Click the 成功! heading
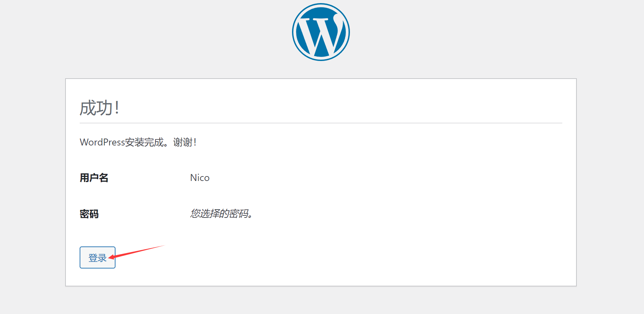Viewport: 644px width, 314px height. tap(100, 108)
